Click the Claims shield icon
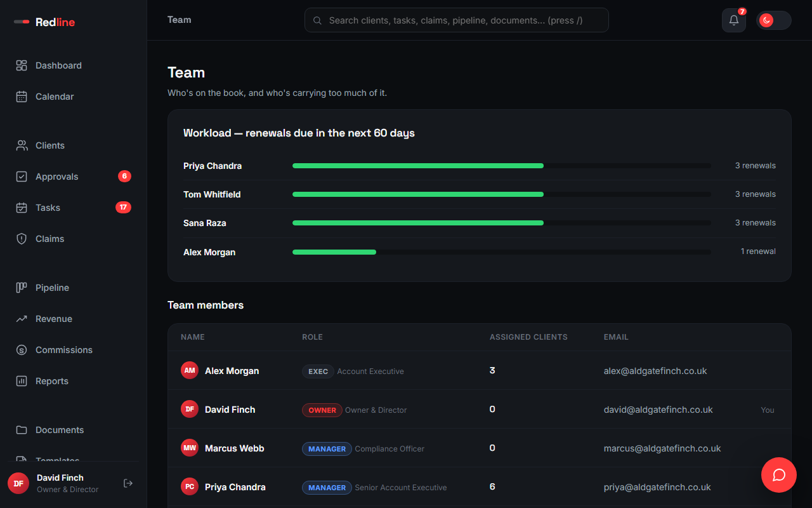 tap(22, 239)
